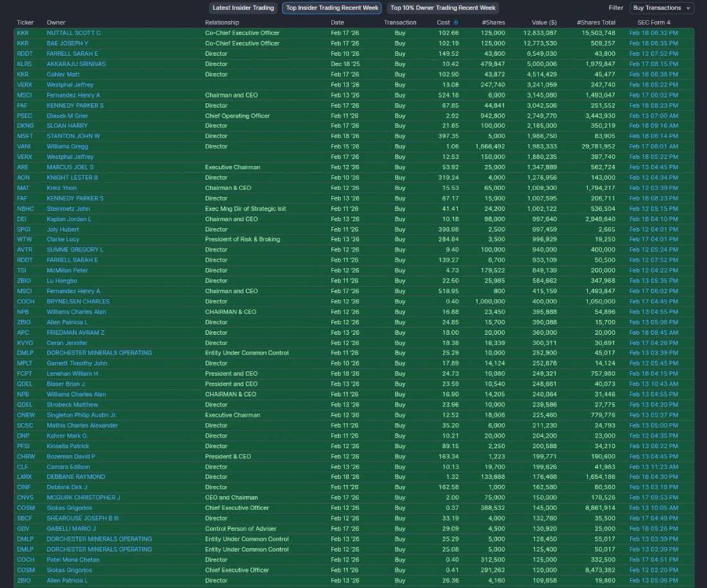The image size is (707, 588).
Task: Open owner link BAE JOSEPH Y
Action: tap(67, 43)
